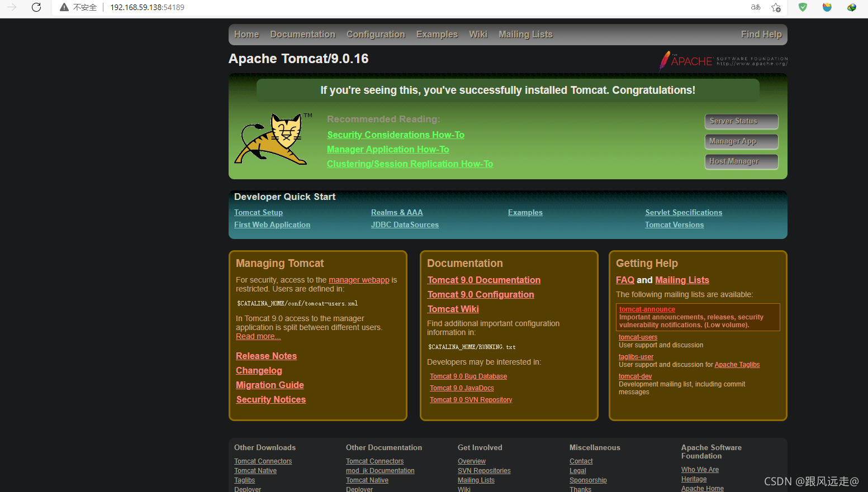This screenshot has height=492, width=868.
Task: Open Tomcat 9.0 JavaDocs link
Action: (462, 388)
